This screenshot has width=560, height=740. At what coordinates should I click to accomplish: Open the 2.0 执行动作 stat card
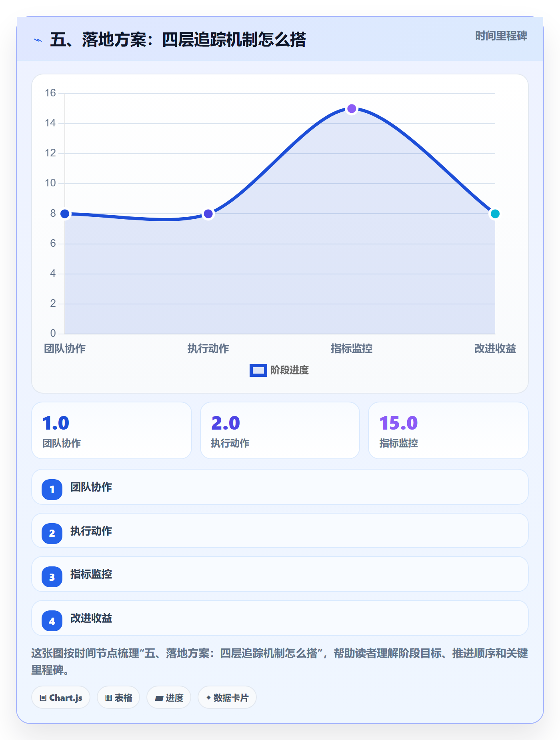click(280, 430)
